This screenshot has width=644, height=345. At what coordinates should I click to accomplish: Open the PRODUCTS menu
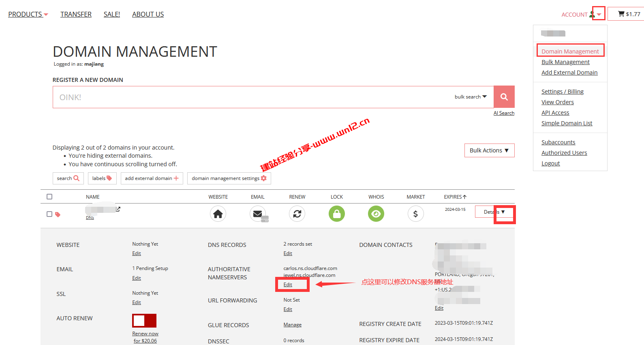[28, 15]
